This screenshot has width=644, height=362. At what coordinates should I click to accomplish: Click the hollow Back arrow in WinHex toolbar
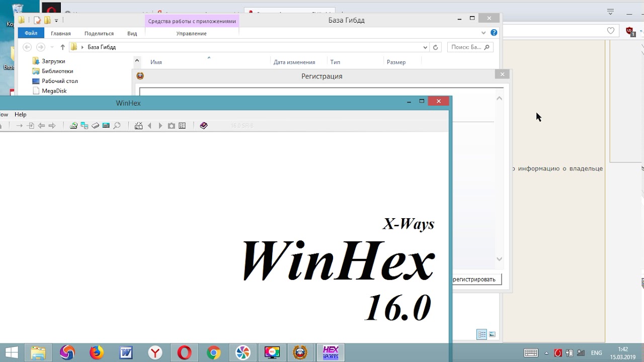pyautogui.click(x=41, y=126)
